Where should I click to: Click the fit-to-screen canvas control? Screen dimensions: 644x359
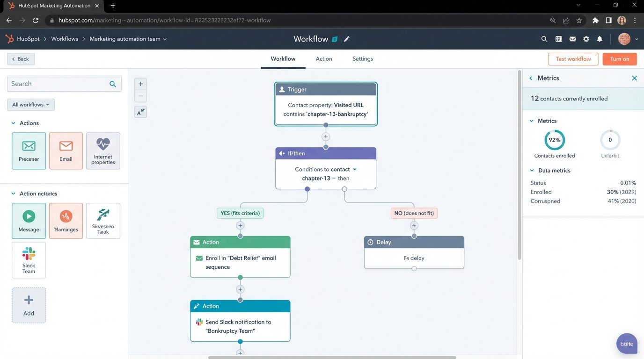click(140, 112)
